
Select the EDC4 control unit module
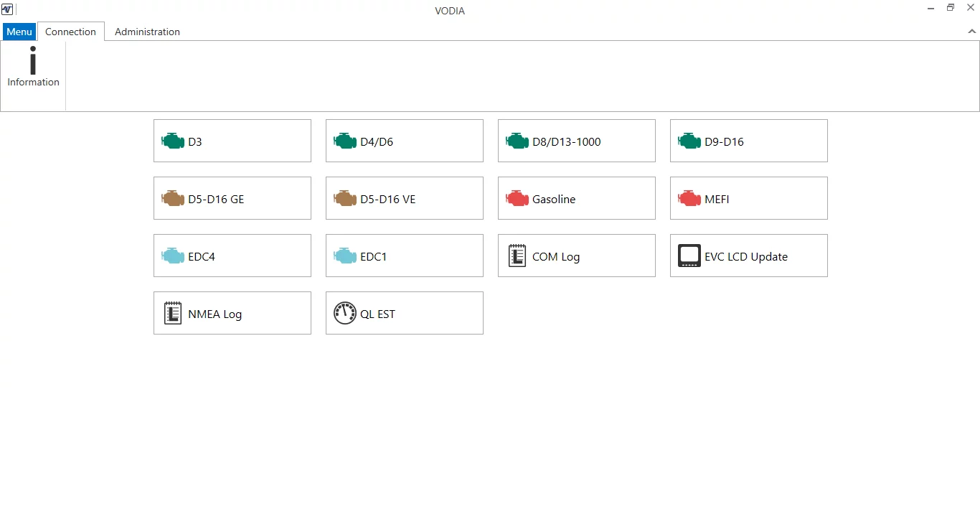pyautogui.click(x=232, y=256)
